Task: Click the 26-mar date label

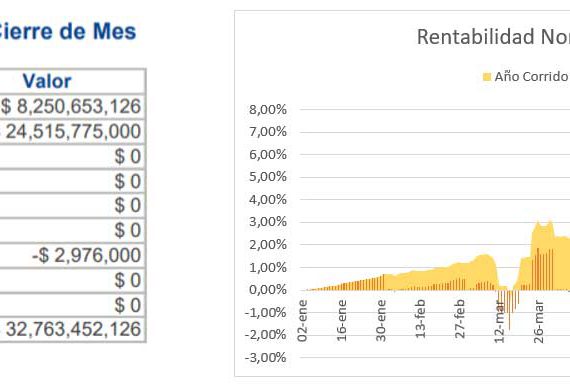Action: coord(539,321)
